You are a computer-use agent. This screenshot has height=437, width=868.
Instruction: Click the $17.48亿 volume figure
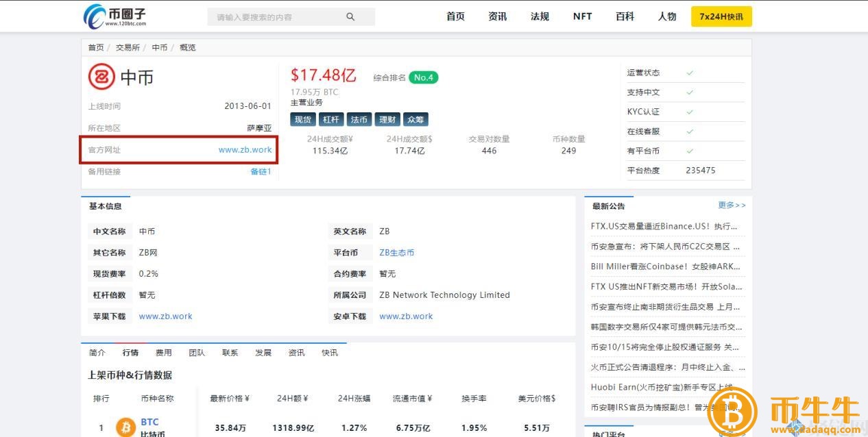[323, 75]
